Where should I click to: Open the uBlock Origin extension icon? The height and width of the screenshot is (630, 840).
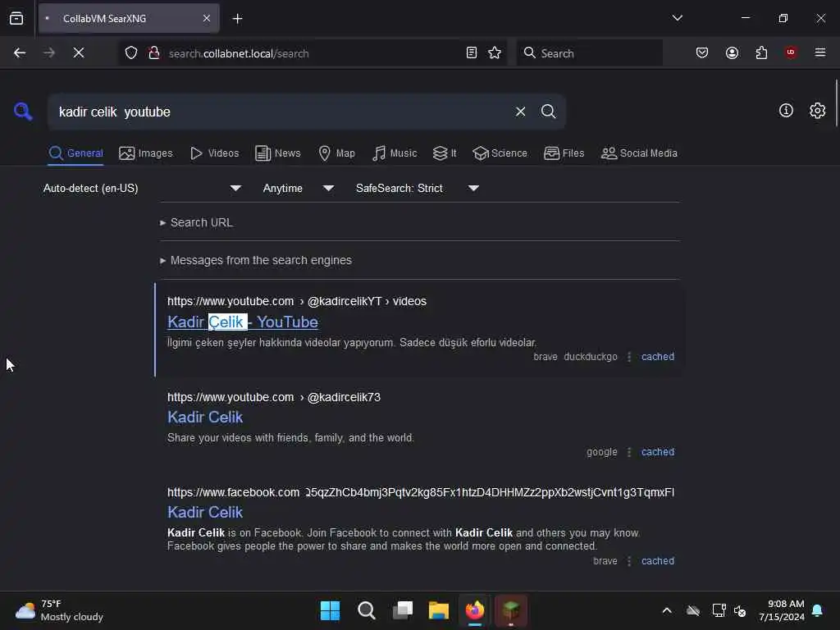791,52
